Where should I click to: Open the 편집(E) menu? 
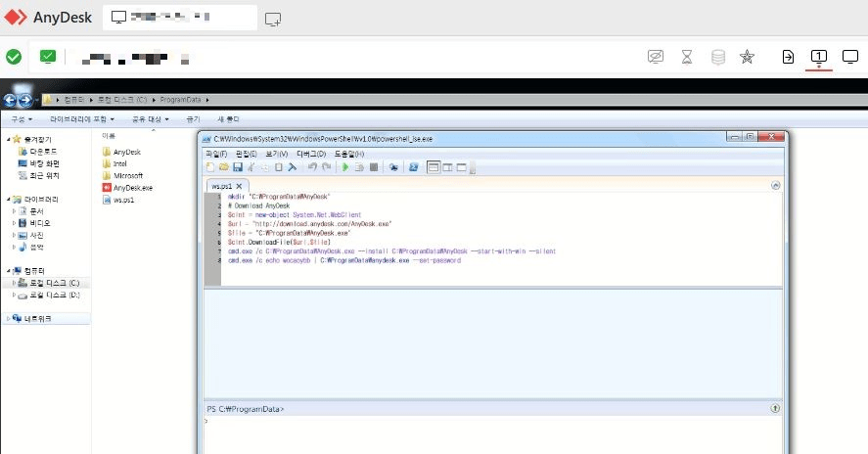[x=246, y=154]
